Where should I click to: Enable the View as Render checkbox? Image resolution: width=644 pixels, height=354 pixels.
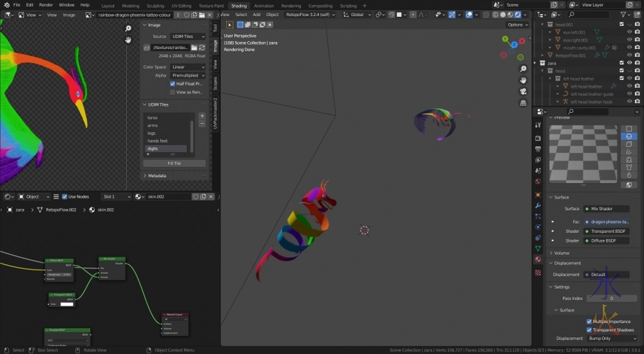173,92
